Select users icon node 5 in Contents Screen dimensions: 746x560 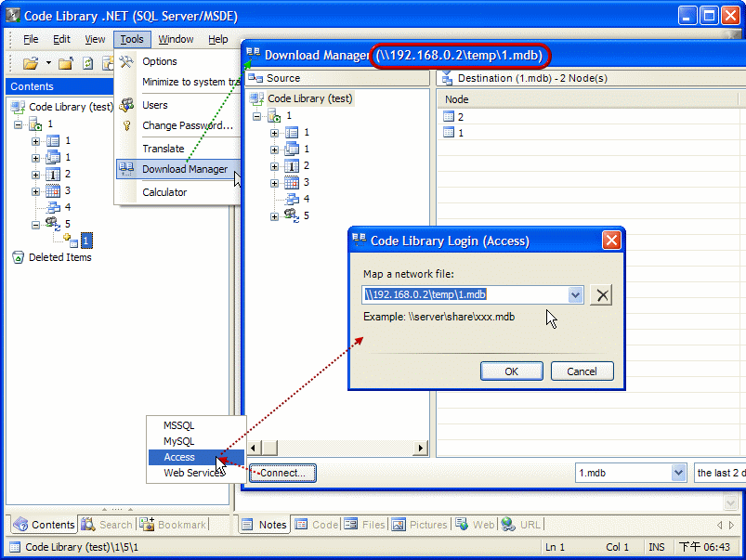click(52, 224)
